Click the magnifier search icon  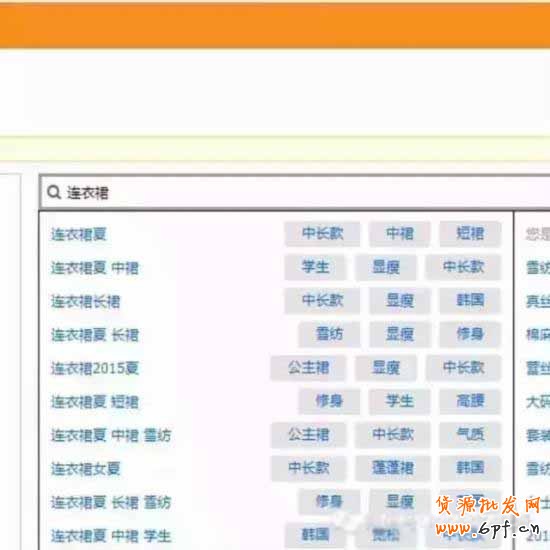(x=54, y=192)
